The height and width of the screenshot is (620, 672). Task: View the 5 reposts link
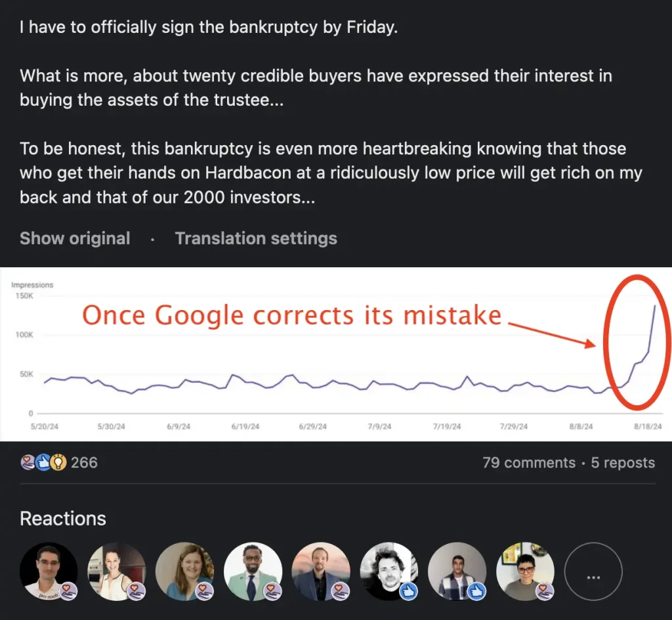pos(623,462)
